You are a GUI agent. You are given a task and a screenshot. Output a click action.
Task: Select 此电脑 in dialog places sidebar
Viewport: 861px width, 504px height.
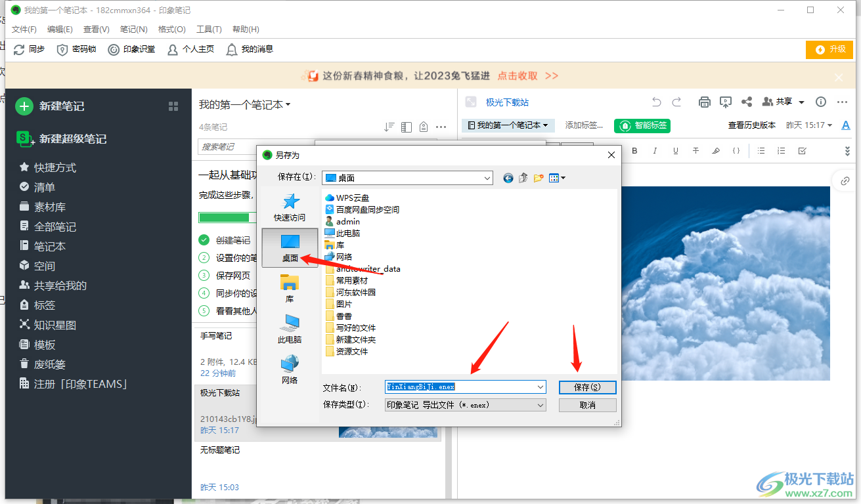point(290,329)
